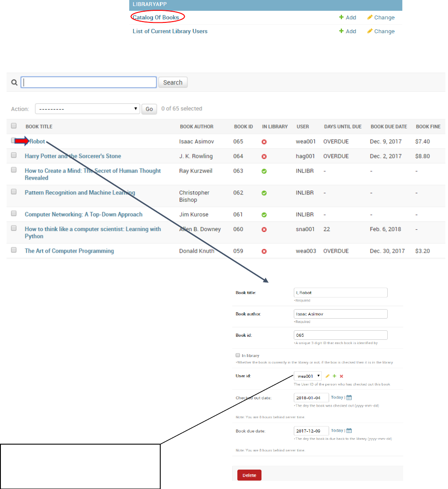Click green in-library icon for book 063
The image size is (448, 489).
264,171
